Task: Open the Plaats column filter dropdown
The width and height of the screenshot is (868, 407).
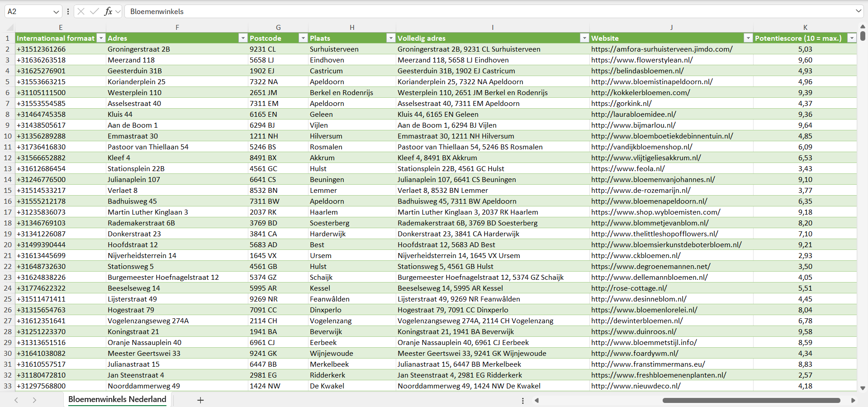Action: click(391, 38)
